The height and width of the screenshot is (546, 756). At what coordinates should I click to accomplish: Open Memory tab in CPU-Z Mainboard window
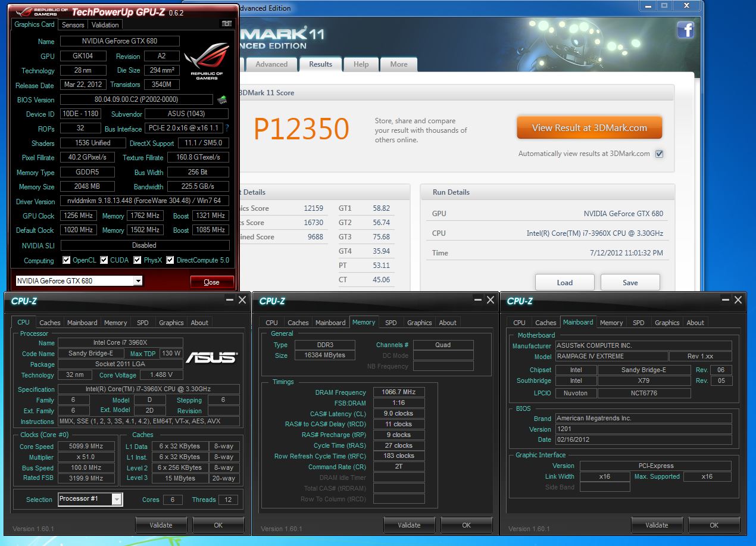611,323
